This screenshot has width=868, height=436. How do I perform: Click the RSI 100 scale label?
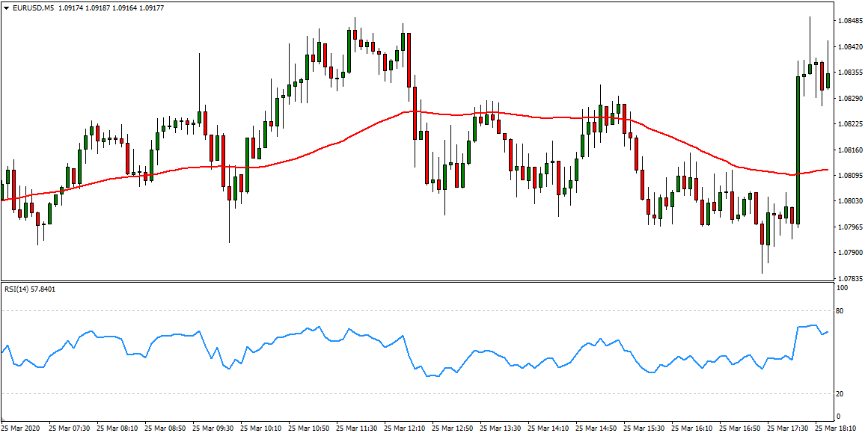pyautogui.click(x=843, y=288)
